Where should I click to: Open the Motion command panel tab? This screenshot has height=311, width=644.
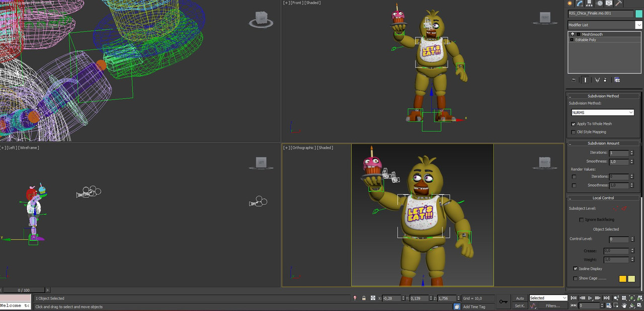coord(600,4)
